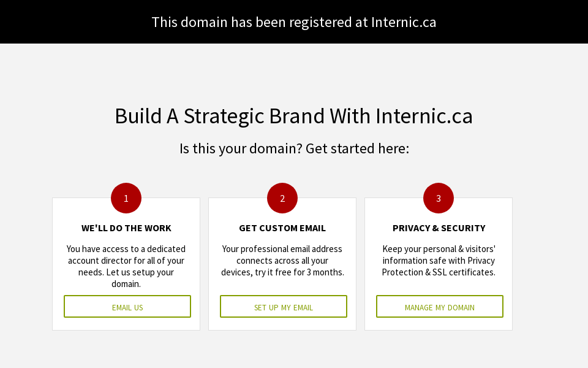Click "Internic.ca" in the main heading
Image resolution: width=588 pixels, height=368 pixels.
[424, 116]
